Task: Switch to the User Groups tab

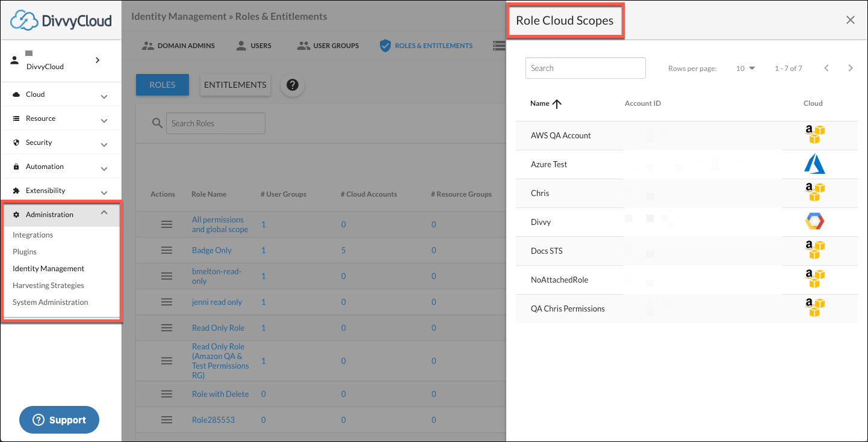Action: [328, 46]
